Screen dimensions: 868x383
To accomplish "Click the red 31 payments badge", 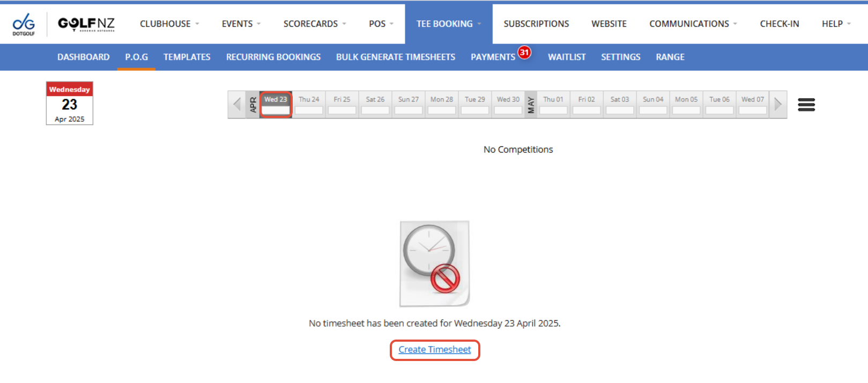I will pos(524,53).
